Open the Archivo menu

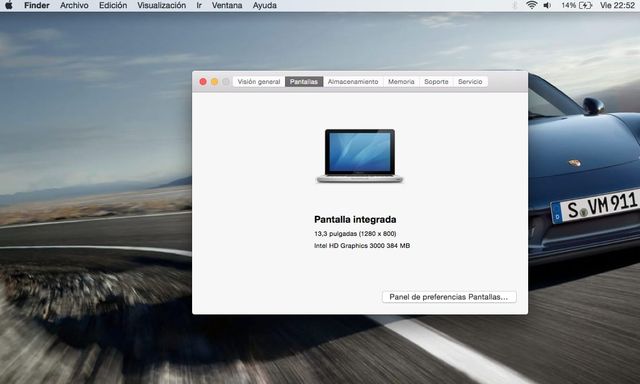click(x=74, y=5)
